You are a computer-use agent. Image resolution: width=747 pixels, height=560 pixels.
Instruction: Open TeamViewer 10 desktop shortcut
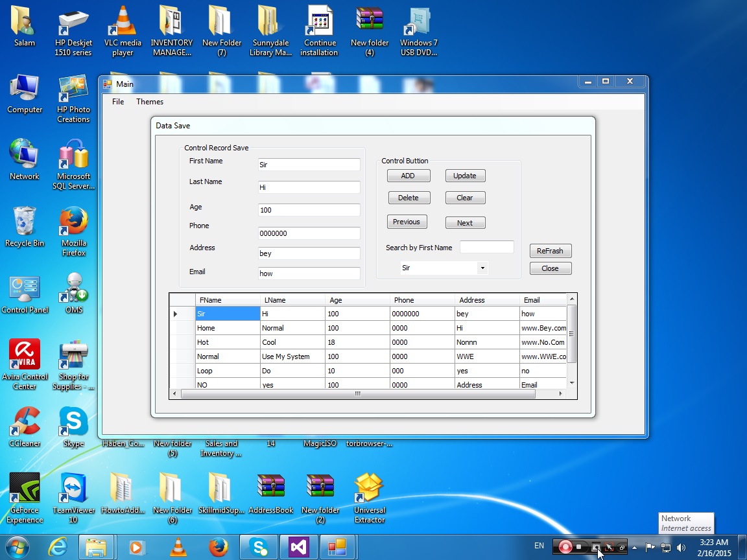coord(73,498)
